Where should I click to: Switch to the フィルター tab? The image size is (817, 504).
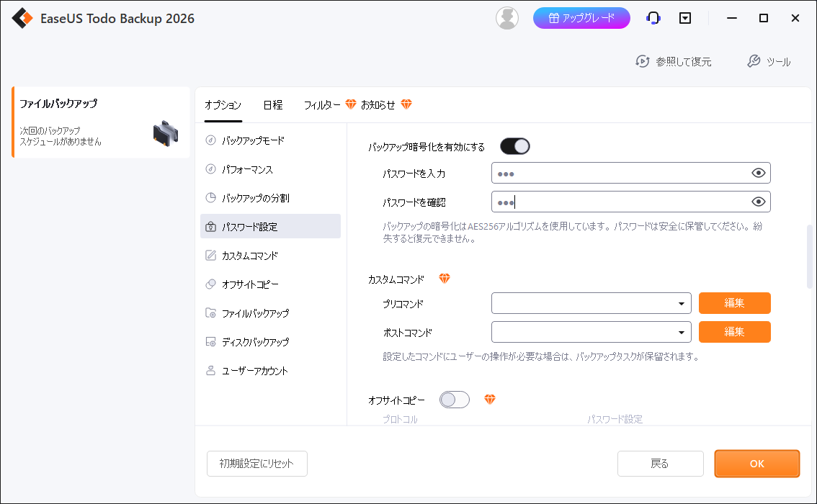322,105
